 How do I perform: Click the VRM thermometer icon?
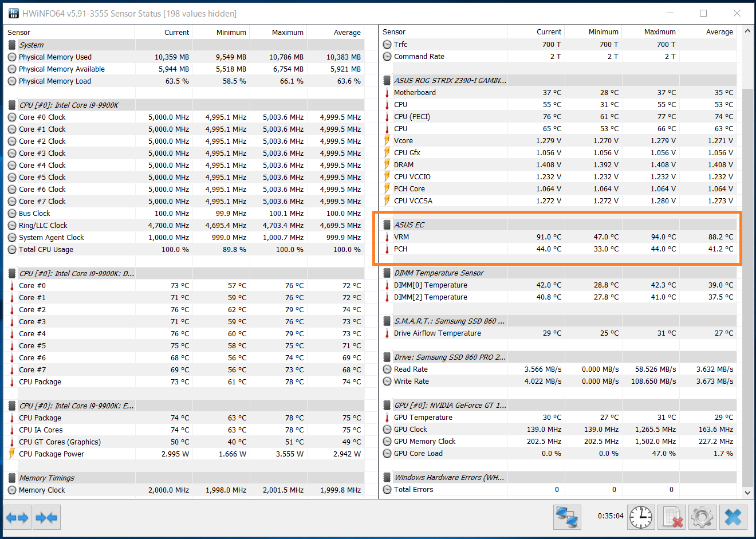[387, 237]
